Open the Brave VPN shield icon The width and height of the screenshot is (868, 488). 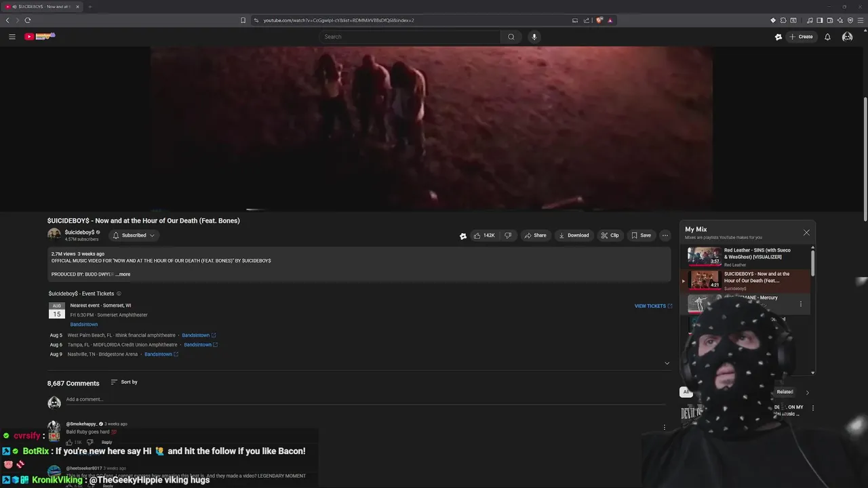pyautogui.click(x=850, y=20)
